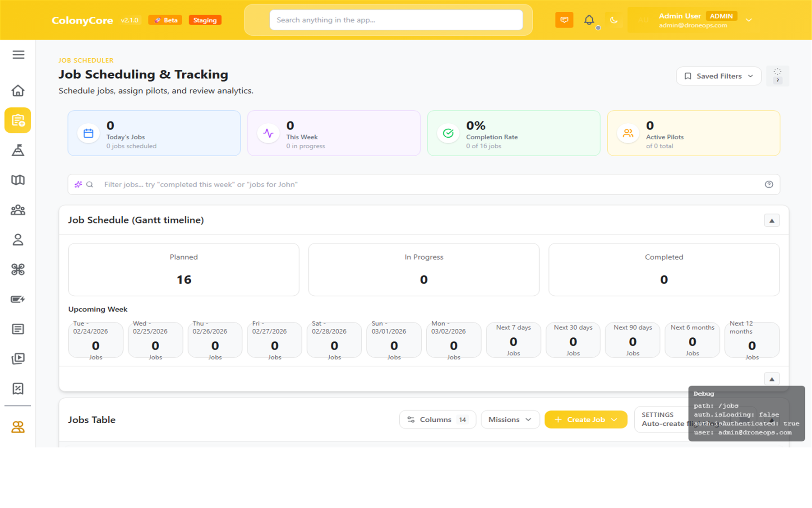Select the Next 30 days filter chip
The width and height of the screenshot is (812, 508).
(x=572, y=340)
